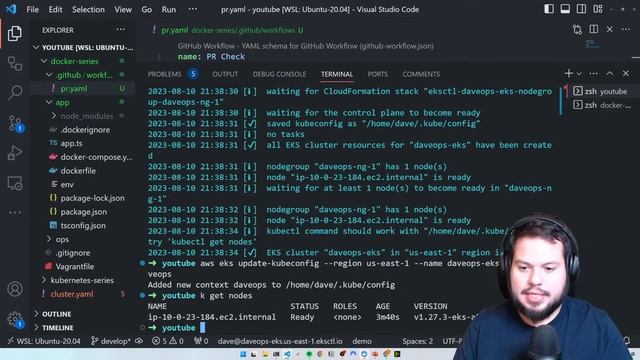Open the View menu
Screen dimensions: 640x360
(x=123, y=9)
